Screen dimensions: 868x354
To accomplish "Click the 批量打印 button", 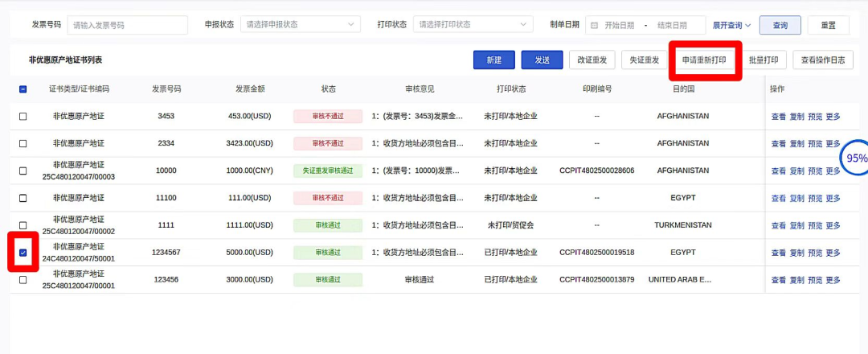I will click(x=763, y=60).
